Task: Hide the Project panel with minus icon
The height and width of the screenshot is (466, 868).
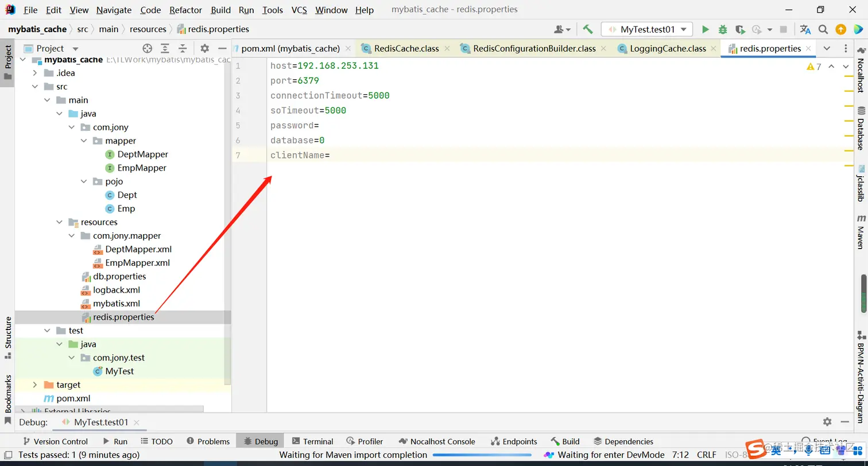Action: (x=222, y=48)
